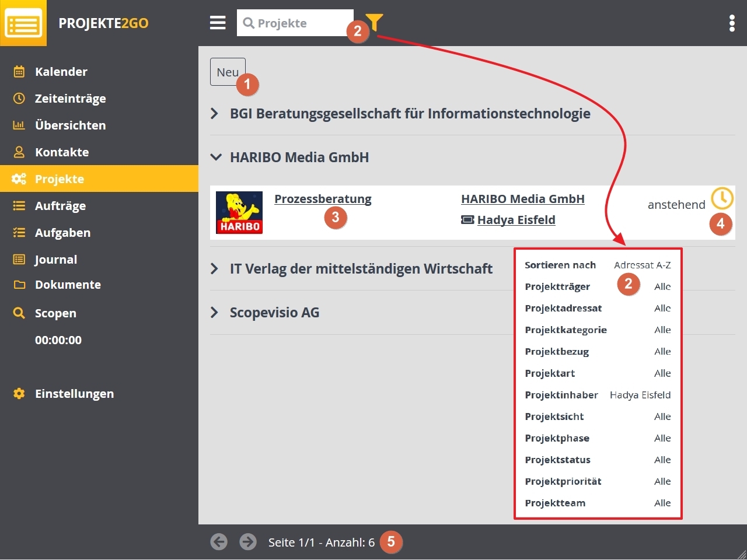747x560 pixels.
Task: Open Kalender in sidebar
Action: pos(99,72)
